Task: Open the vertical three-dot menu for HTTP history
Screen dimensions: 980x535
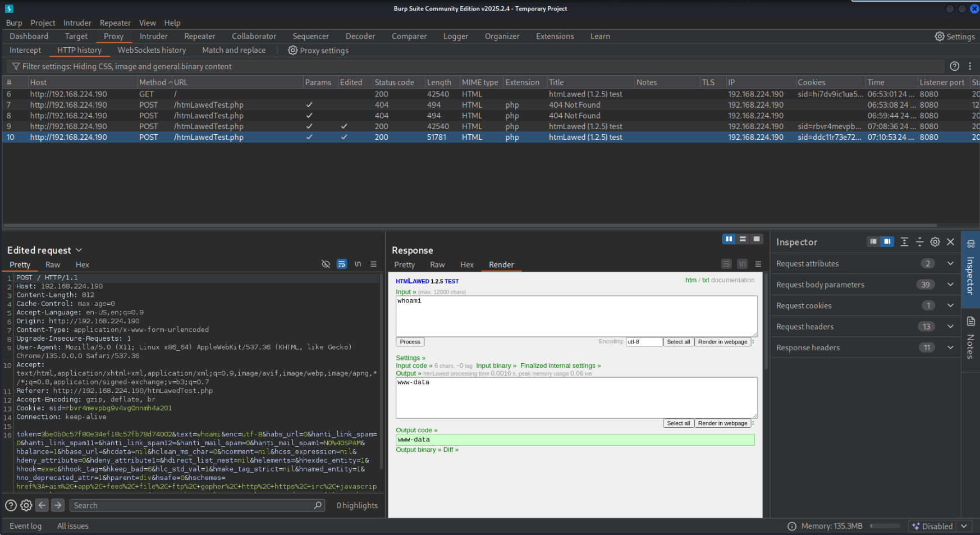Action: click(970, 66)
